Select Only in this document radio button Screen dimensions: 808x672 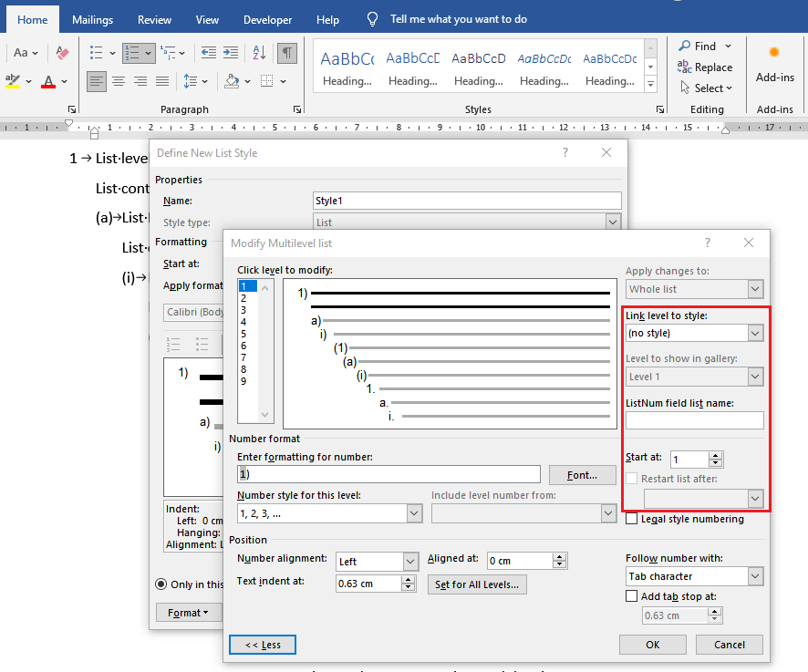(x=161, y=584)
